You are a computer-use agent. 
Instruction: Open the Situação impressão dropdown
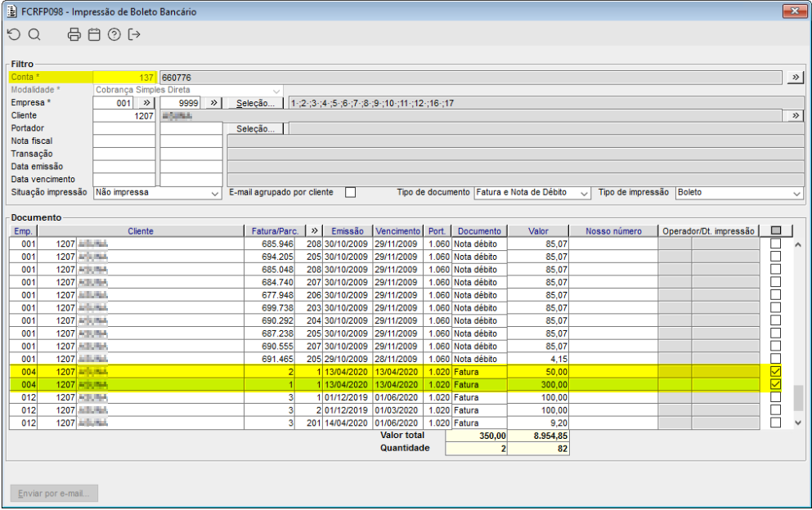(x=214, y=193)
